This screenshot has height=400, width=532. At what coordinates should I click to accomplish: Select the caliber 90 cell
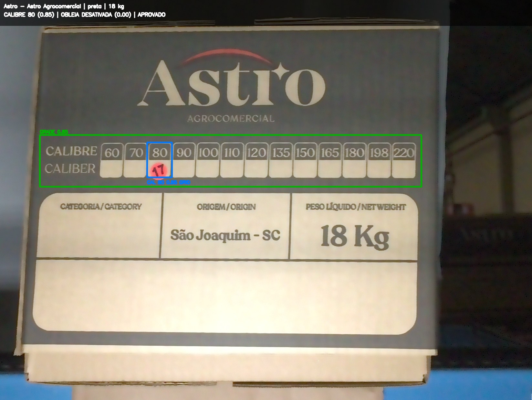184,160
